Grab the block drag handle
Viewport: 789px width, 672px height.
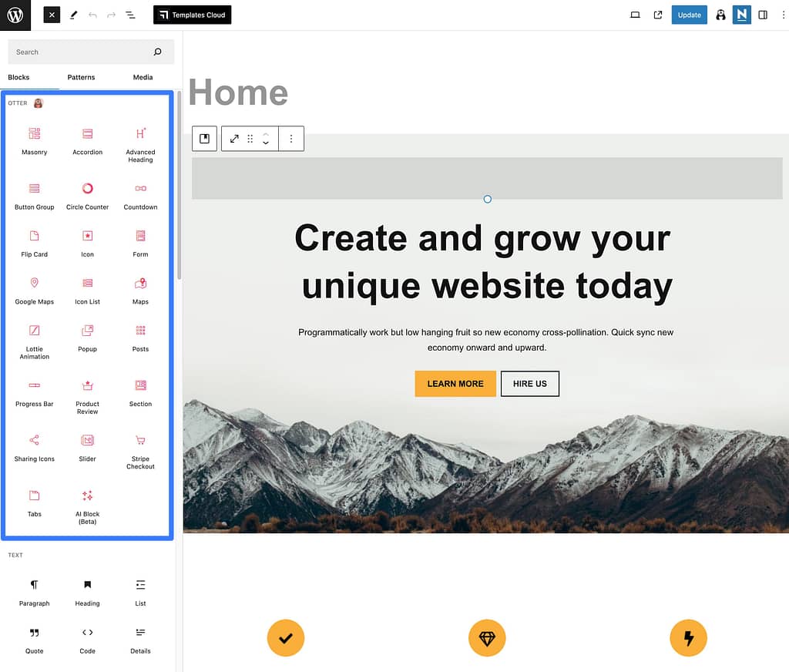pos(250,139)
